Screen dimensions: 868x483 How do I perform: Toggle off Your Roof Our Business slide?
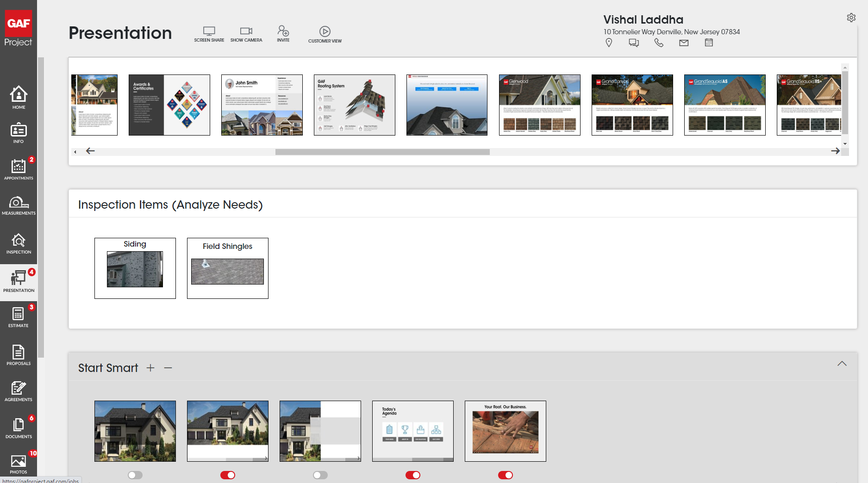click(x=506, y=475)
